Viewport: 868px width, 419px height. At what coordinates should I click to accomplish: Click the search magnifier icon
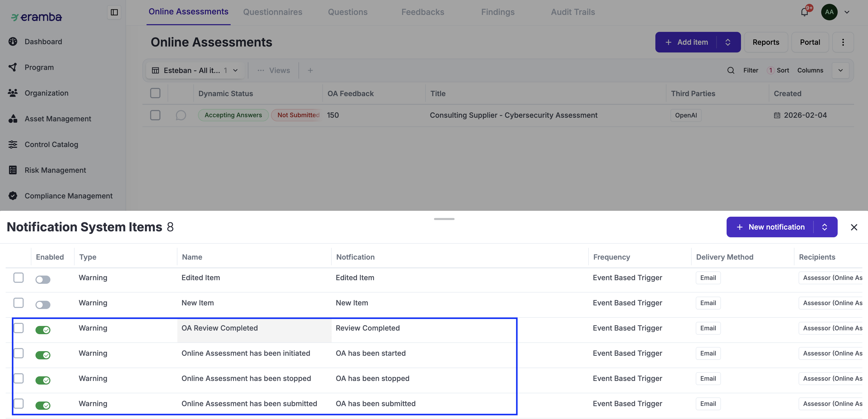pos(730,70)
